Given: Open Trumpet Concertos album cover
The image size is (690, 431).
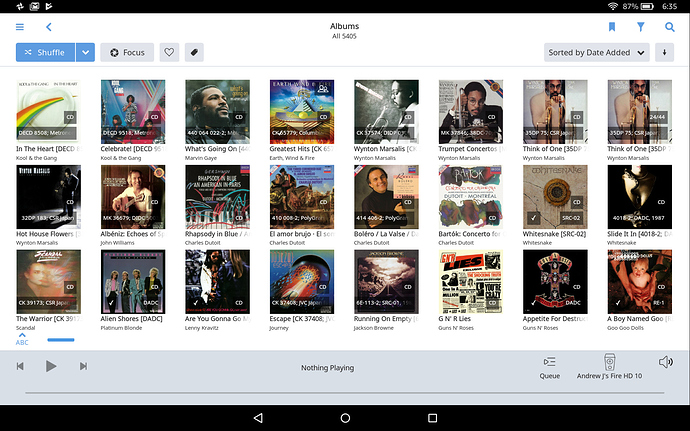Looking at the screenshot, I should pyautogui.click(x=471, y=112).
